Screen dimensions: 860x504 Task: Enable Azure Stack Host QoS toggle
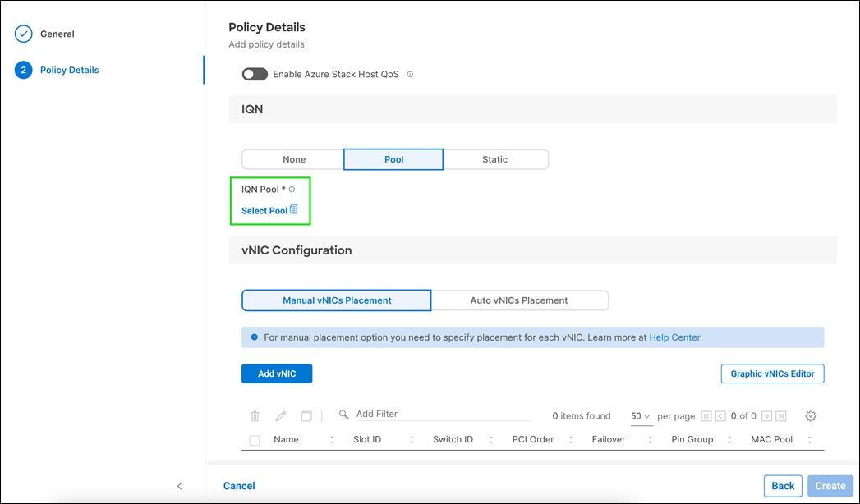pyautogui.click(x=255, y=75)
